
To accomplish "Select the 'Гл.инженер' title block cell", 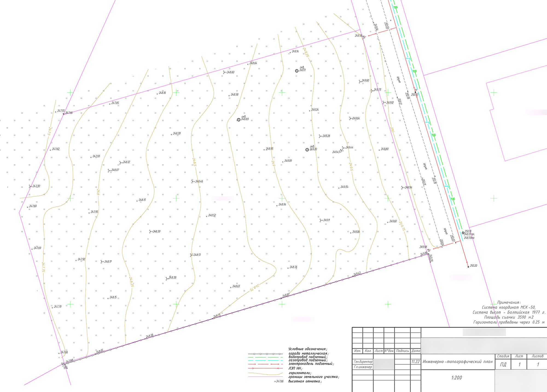I will coord(363,367).
